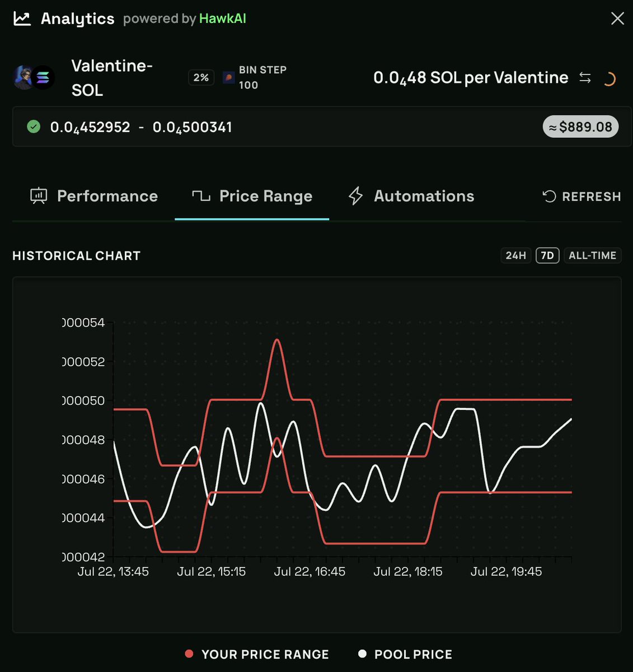The height and width of the screenshot is (672, 633).
Task: Click the red price range legend dot
Action: coord(189,654)
